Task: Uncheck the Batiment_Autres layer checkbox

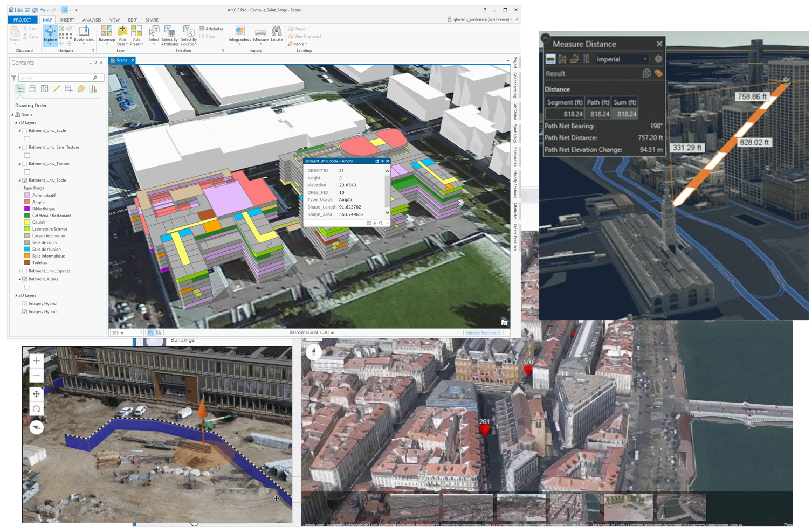Action: pos(25,279)
